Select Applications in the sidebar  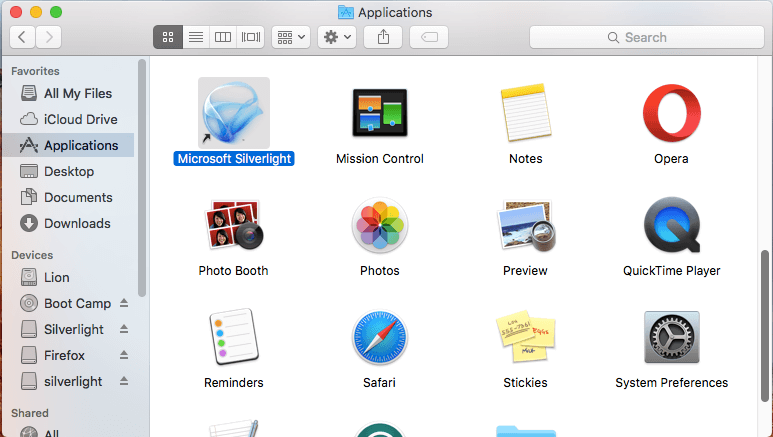click(68, 145)
